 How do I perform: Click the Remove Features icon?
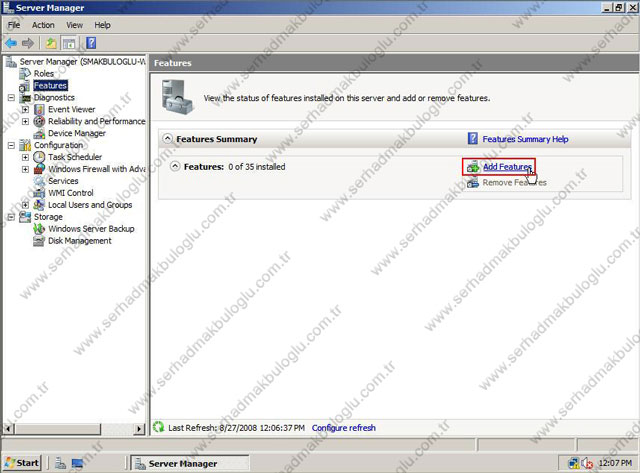coord(473,182)
